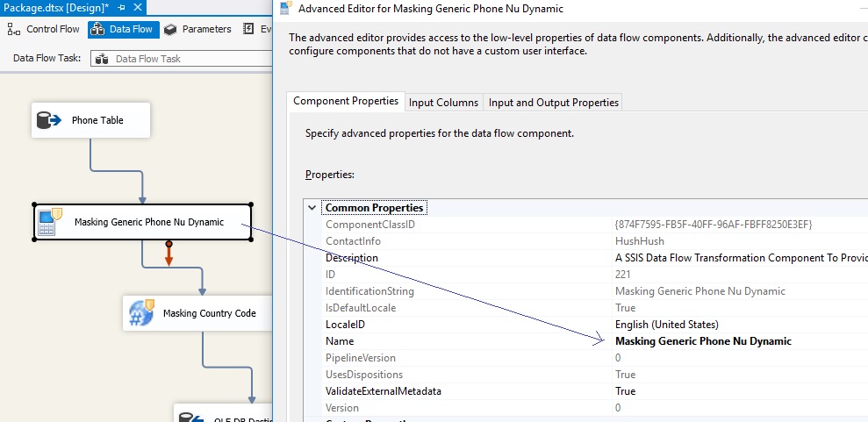Collapse the Common Properties section
Screen dimensions: 868x422
[x=312, y=208]
